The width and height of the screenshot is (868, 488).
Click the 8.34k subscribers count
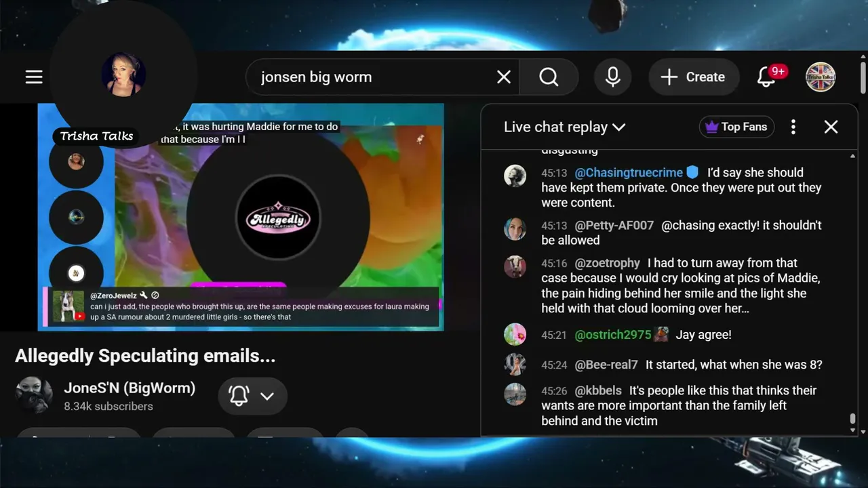click(108, 407)
